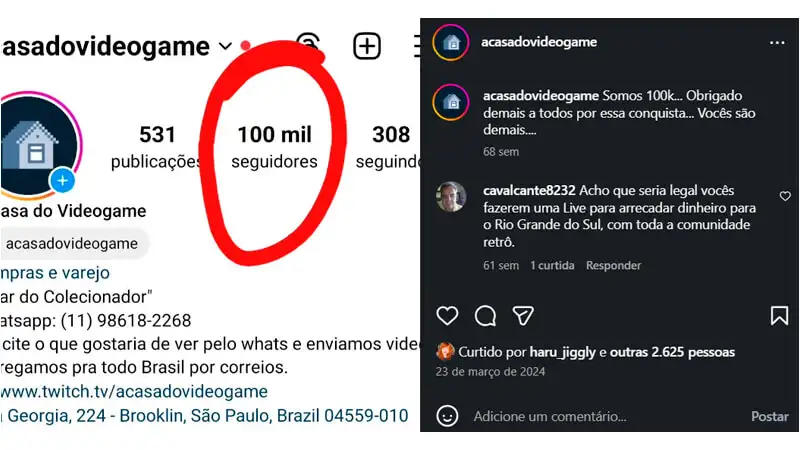Open the three-dots post options menu
800x450 pixels.
click(777, 43)
